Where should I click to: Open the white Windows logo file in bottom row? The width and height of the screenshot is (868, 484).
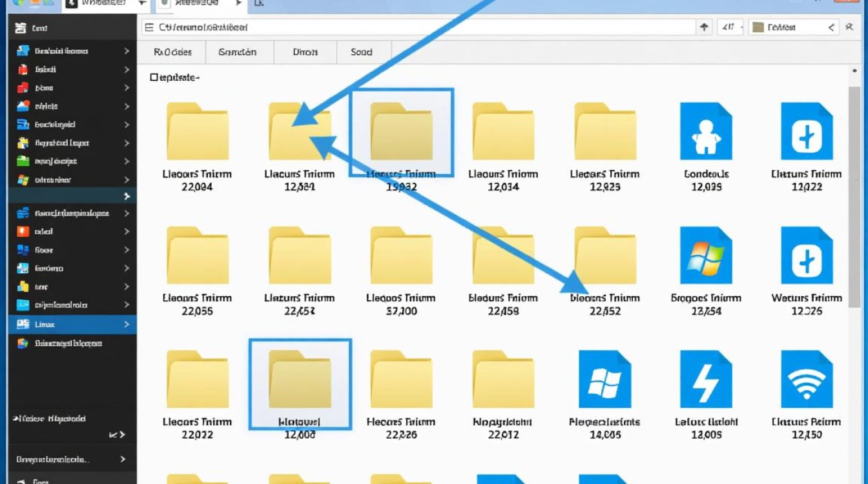pyautogui.click(x=604, y=379)
